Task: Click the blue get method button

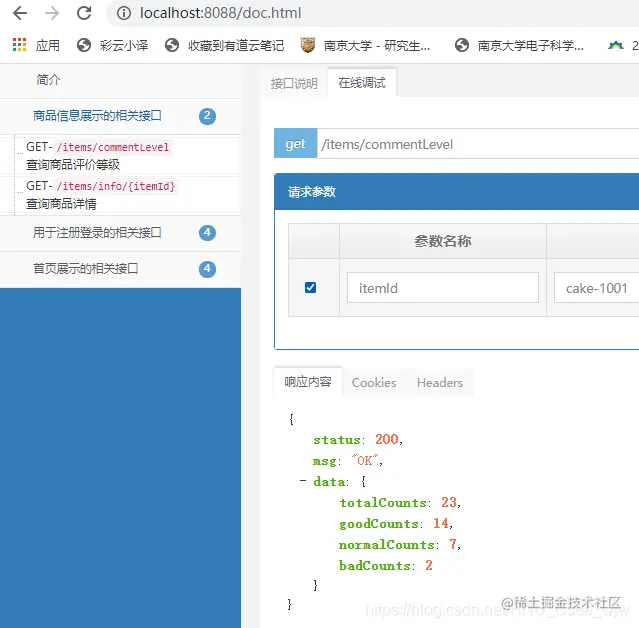Action: 295,143
